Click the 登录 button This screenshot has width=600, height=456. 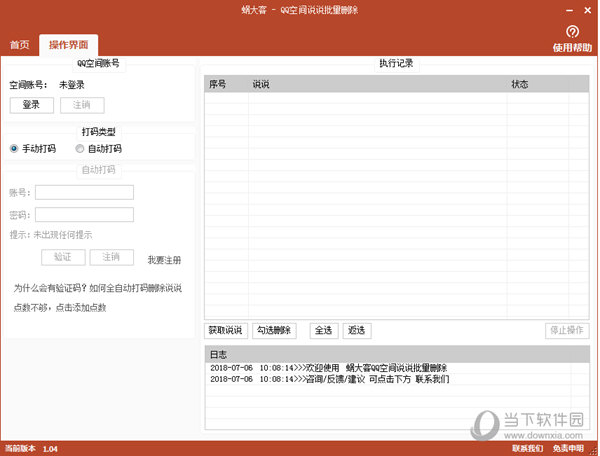tap(32, 105)
